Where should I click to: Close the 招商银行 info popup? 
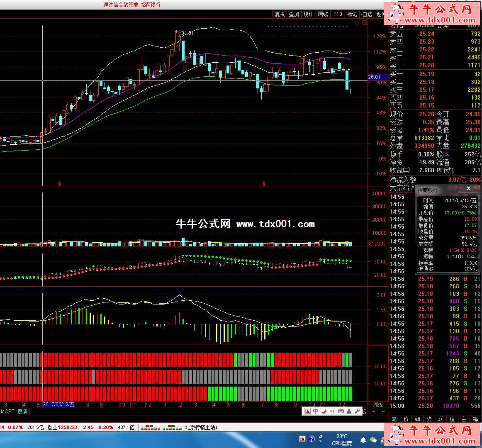click(x=468, y=189)
